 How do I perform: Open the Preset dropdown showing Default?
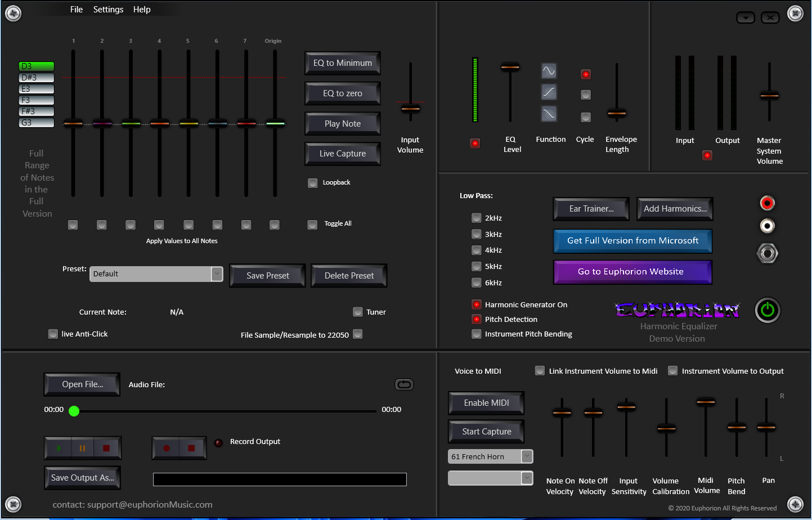tap(217, 274)
